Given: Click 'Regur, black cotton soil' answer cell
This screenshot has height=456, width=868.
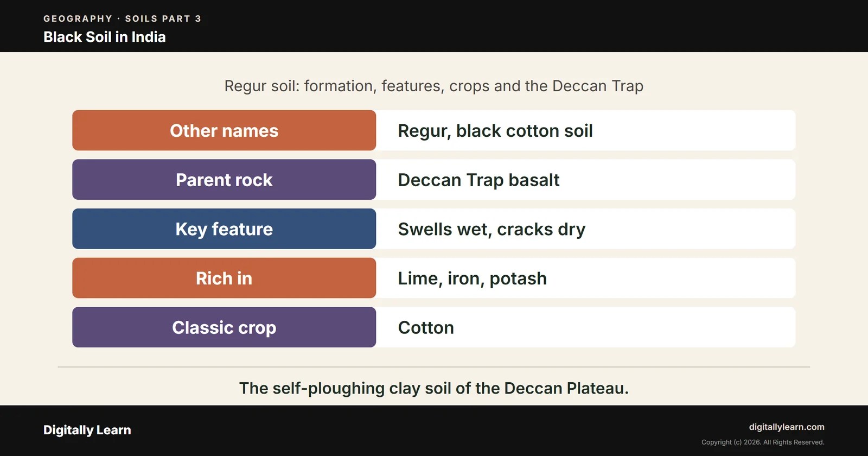Looking at the screenshot, I should [586, 130].
